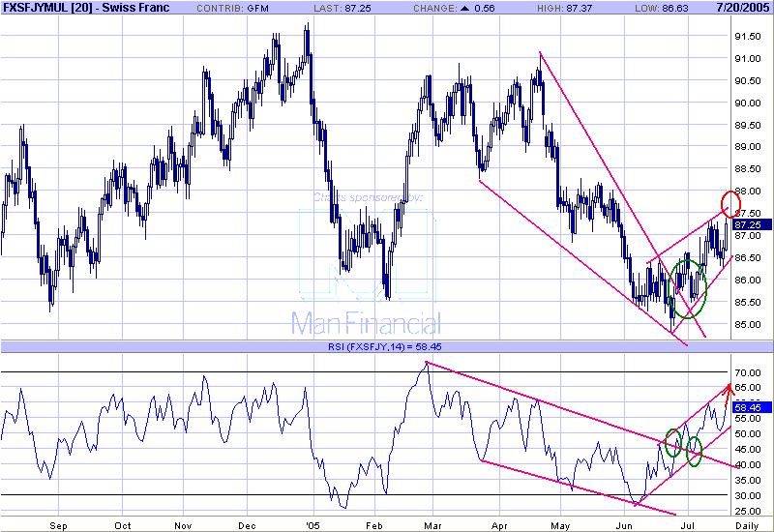Click the LOW: 86.63 header value

(x=662, y=9)
